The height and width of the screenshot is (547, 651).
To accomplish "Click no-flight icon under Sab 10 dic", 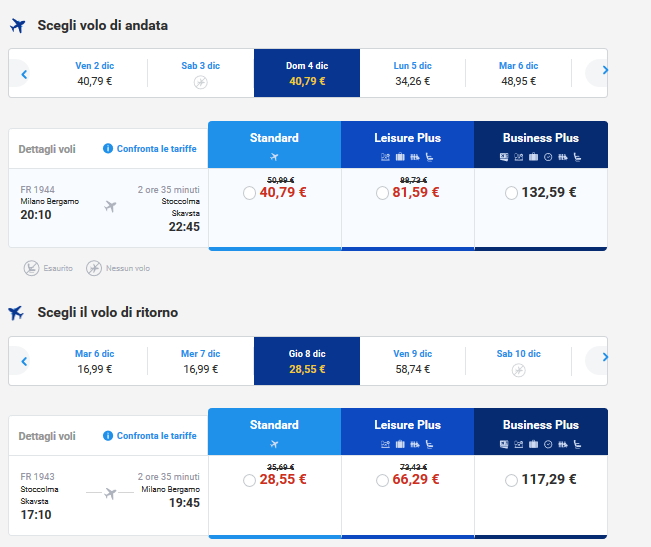I will [518, 370].
